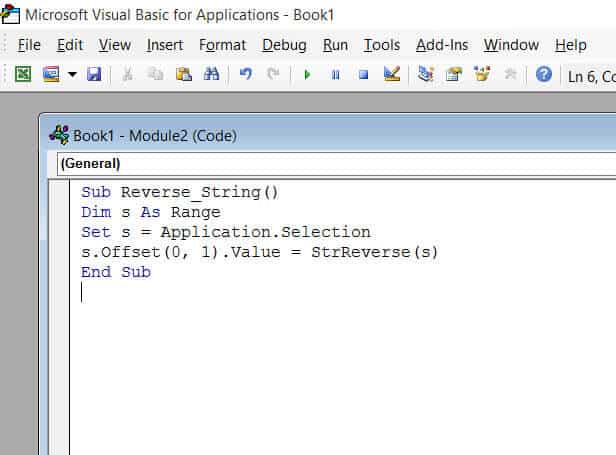
Task: Click the 'Set s = Application.Selection' line
Action: (x=226, y=232)
